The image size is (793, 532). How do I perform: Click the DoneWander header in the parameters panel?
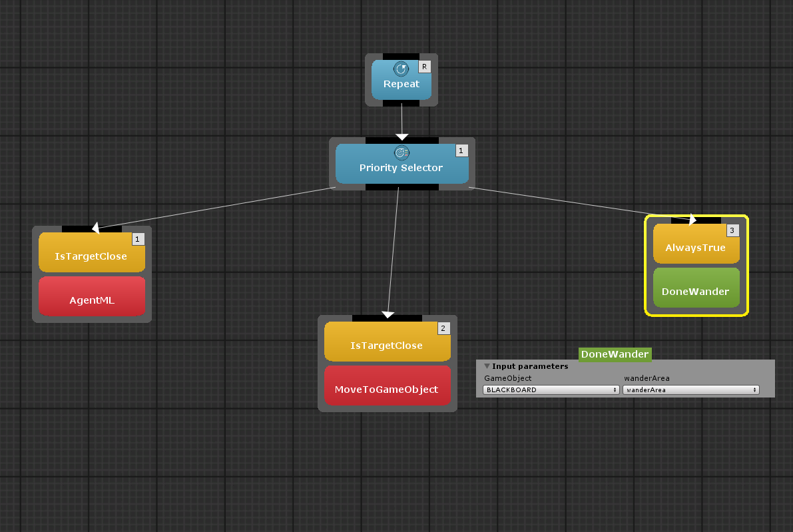[615, 354]
